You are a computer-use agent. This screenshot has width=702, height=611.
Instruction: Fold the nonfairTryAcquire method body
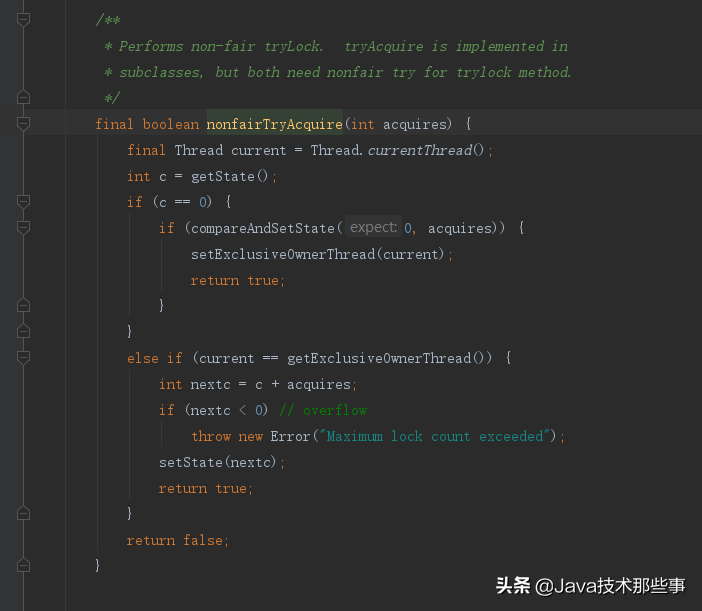(x=23, y=124)
